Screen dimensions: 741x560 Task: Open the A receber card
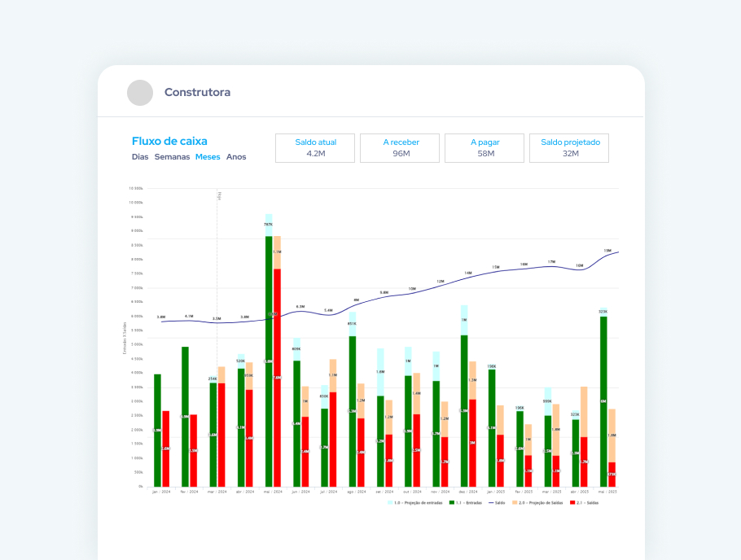pyautogui.click(x=400, y=148)
